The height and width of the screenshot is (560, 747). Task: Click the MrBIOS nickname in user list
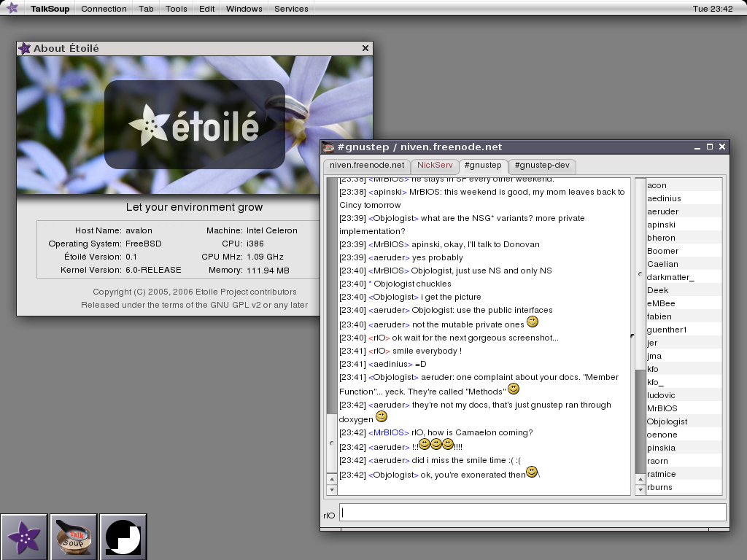coord(662,408)
